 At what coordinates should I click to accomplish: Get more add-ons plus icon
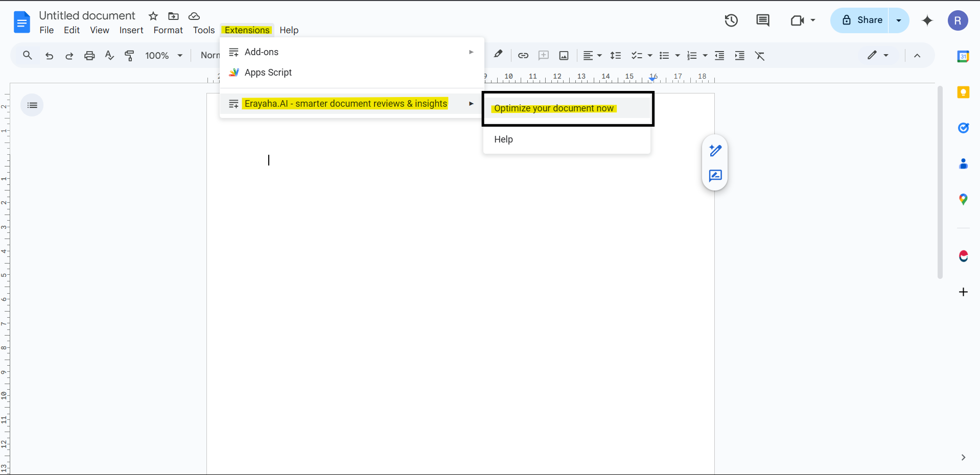click(x=963, y=292)
